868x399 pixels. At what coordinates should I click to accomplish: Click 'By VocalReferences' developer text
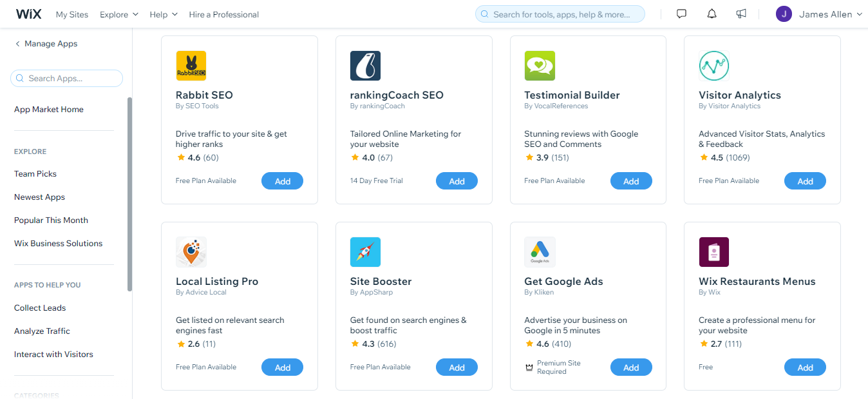556,106
